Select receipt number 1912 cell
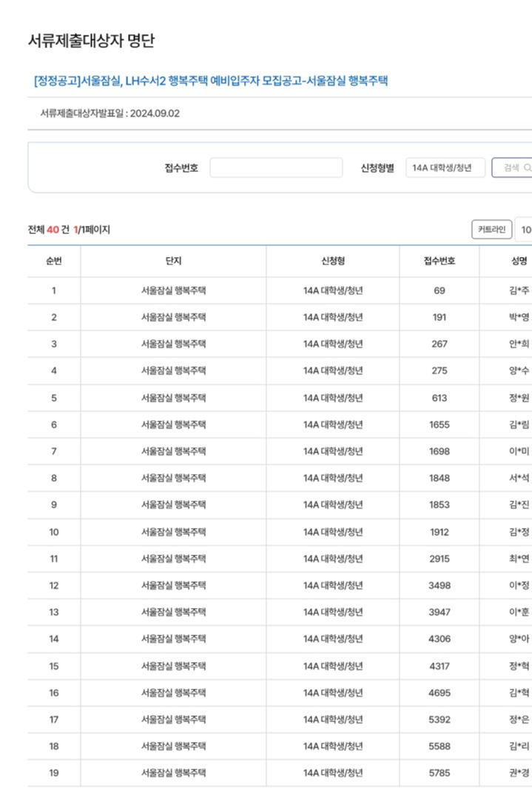 (x=440, y=532)
